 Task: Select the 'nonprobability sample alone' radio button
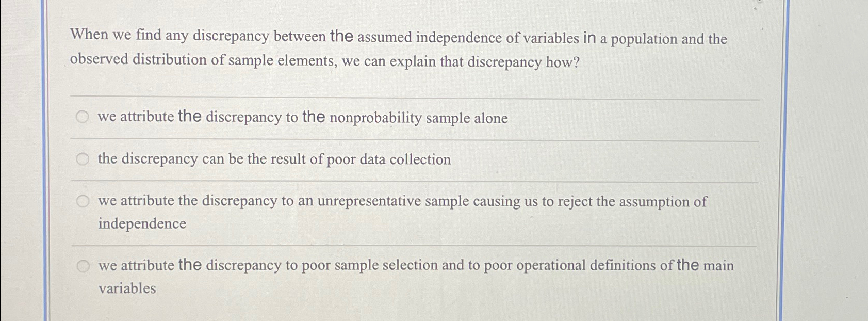click(x=83, y=117)
